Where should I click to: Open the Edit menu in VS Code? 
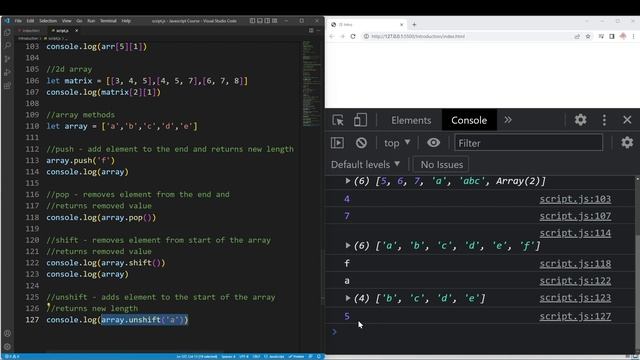[x=30, y=20]
